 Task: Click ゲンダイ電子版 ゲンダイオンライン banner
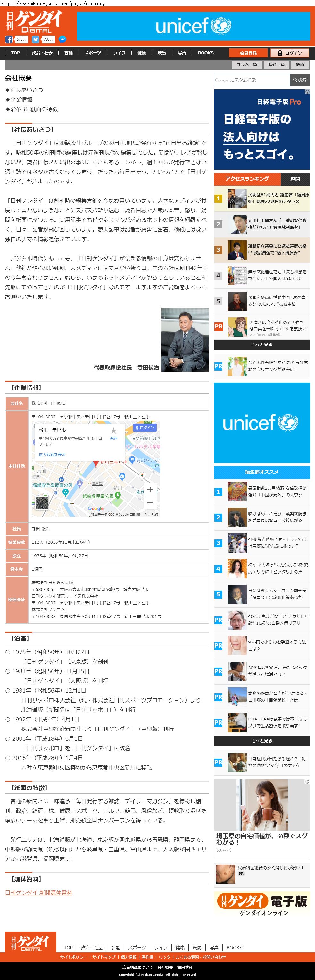[262, 905]
